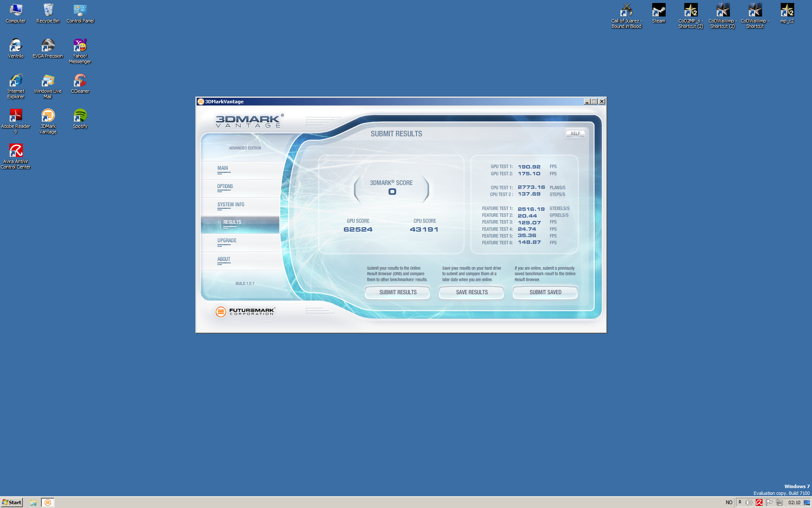Screen dimensions: 812x508
Task: Select the CoDWaWmp Shortcut icon
Action: pos(755,16)
